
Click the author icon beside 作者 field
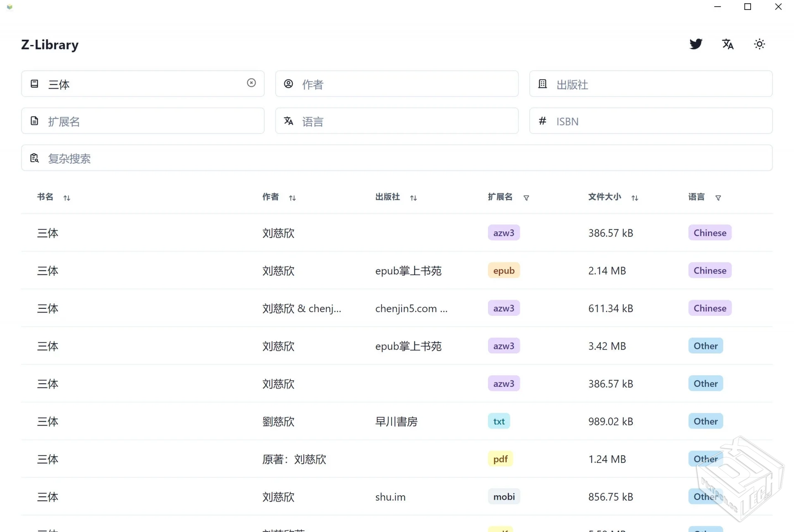tap(288, 83)
